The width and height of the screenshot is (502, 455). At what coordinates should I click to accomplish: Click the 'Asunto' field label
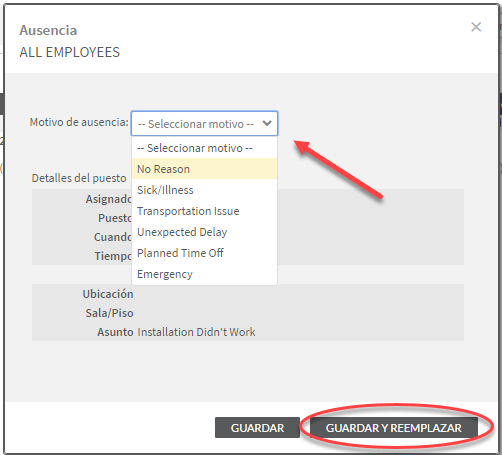click(115, 332)
